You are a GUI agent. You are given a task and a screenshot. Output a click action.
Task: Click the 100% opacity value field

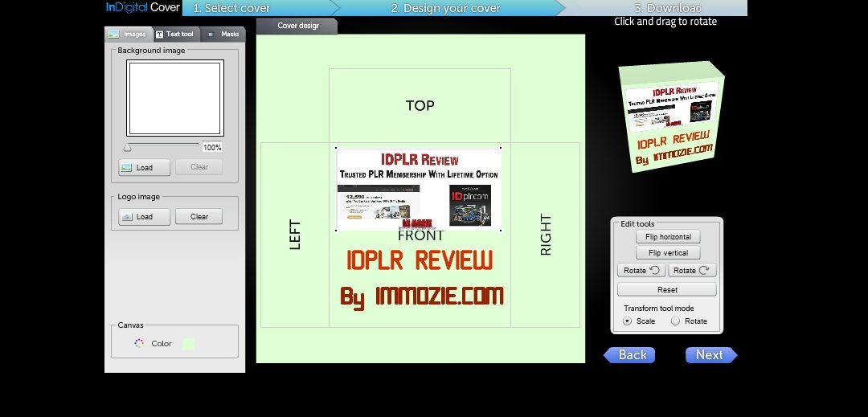click(212, 147)
